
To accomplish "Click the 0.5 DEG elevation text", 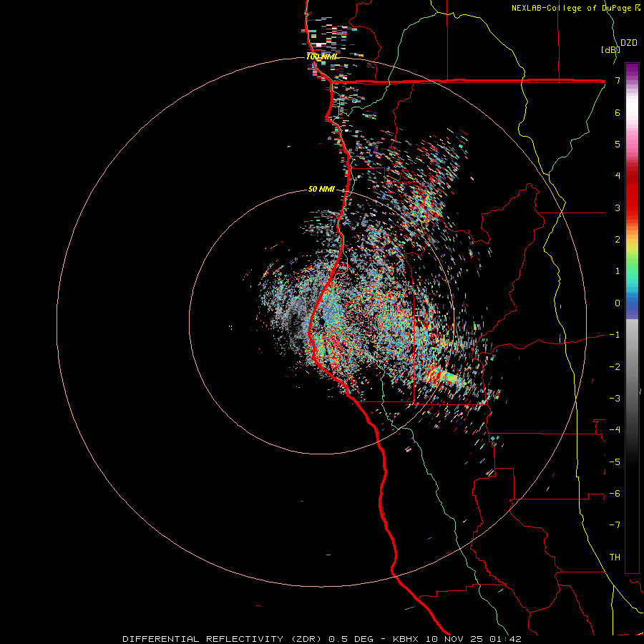I will click(351, 639).
